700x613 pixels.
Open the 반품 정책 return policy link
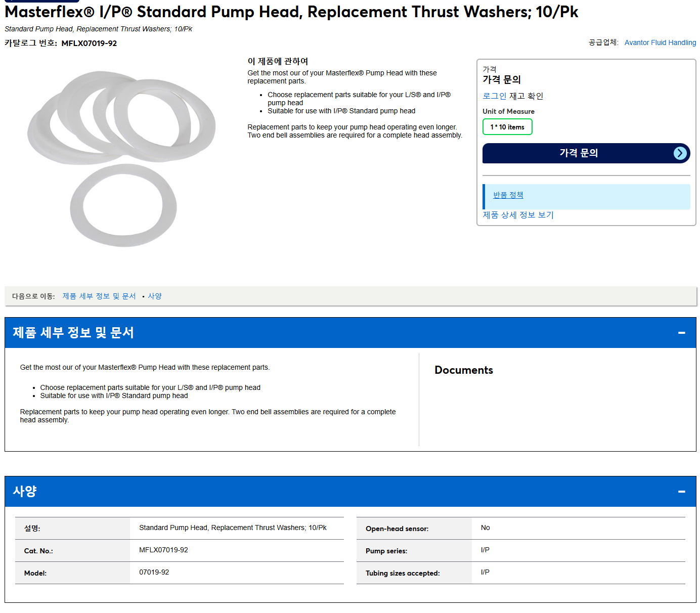[x=508, y=195]
